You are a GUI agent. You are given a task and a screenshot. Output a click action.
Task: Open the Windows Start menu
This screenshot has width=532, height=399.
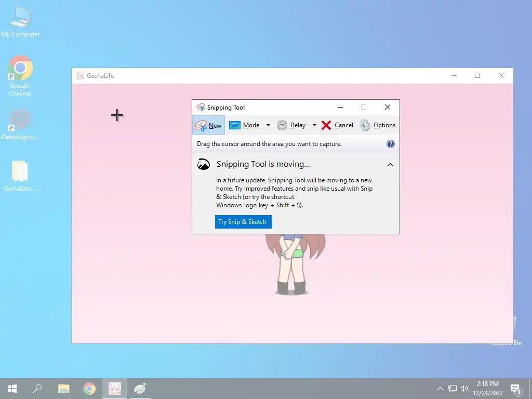point(12,389)
